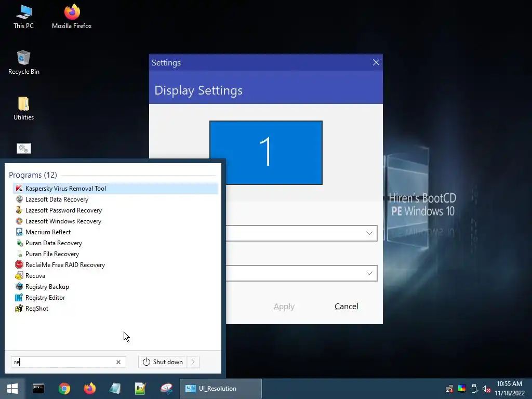
Task: Click the muted volume tray icon
Action: (x=486, y=389)
